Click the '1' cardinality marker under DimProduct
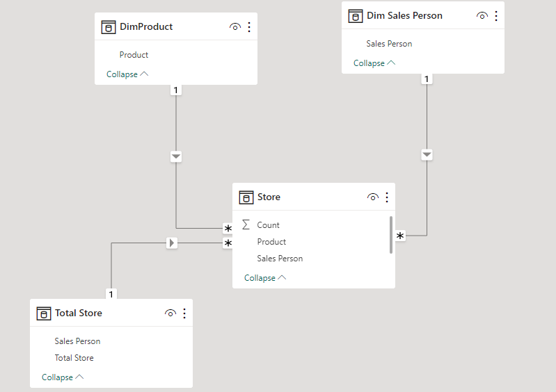The height and width of the screenshot is (392, 556). pos(176,90)
